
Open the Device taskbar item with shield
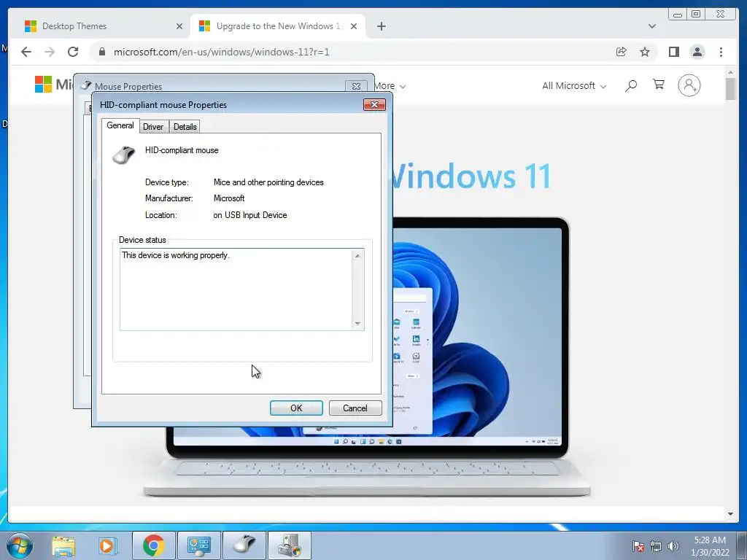pyautogui.click(x=289, y=545)
